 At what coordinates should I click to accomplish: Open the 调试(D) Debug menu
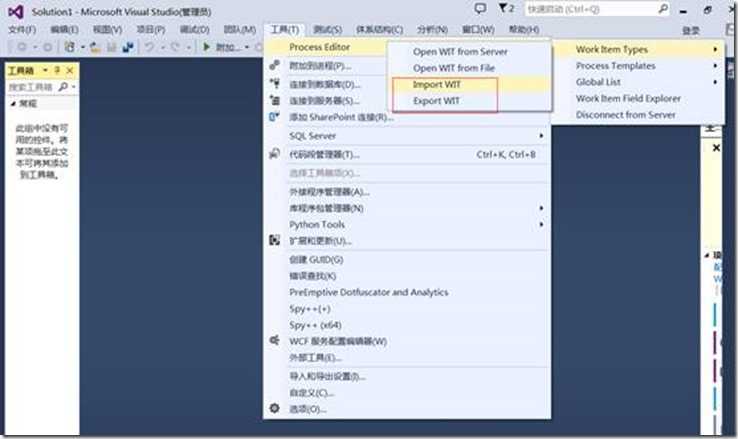pyautogui.click(x=194, y=29)
